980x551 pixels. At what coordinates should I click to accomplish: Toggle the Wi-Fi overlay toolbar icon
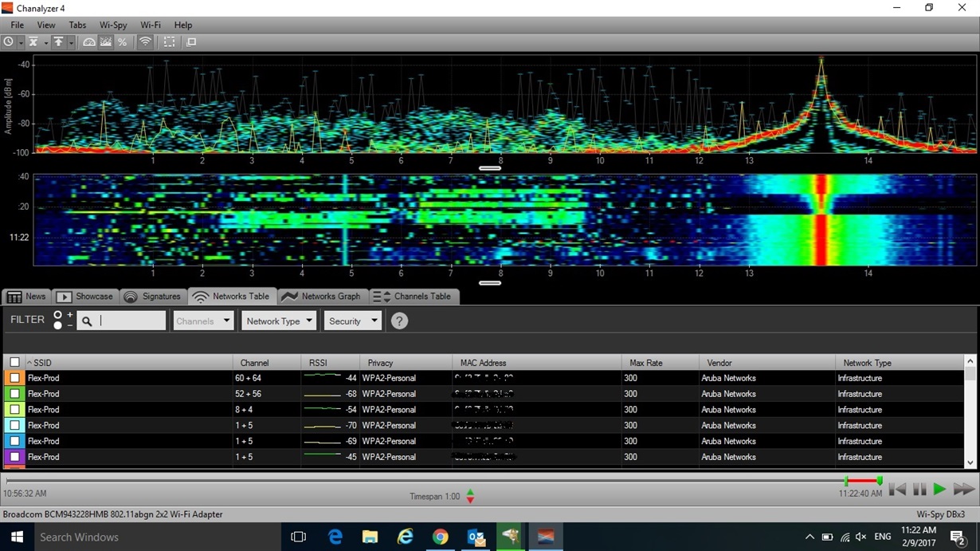(x=145, y=41)
